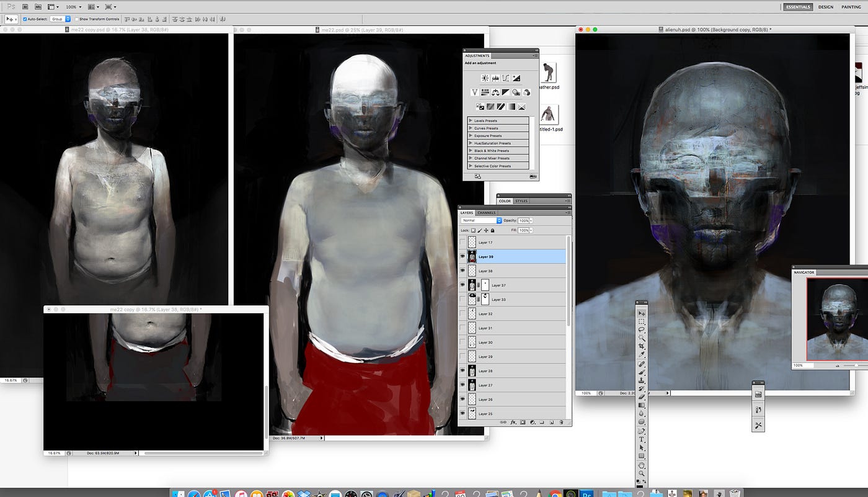Select the Move tool in floating toolbox
The width and height of the screenshot is (868, 497).
coord(642,313)
